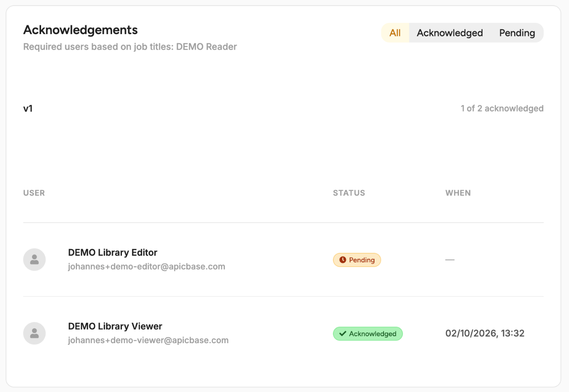The image size is (569, 392).
Task: Click the DEMO Library Editor avatar icon
Action: pos(35,260)
